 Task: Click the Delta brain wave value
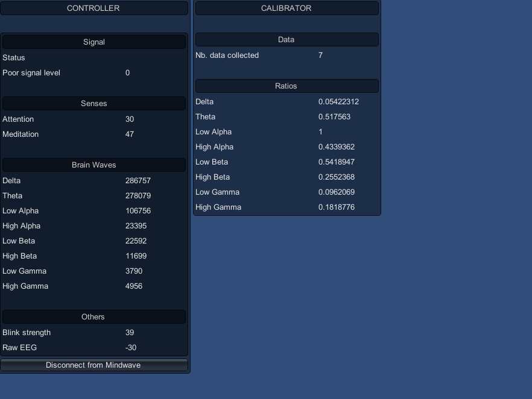pyautogui.click(x=137, y=180)
